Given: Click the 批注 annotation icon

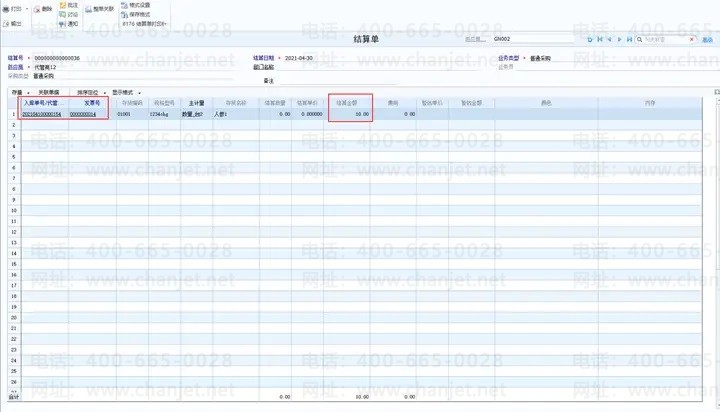Looking at the screenshot, I should pyautogui.click(x=63, y=5).
